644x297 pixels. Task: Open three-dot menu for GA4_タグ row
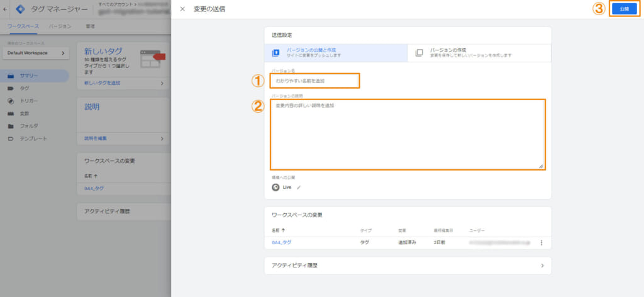541,243
